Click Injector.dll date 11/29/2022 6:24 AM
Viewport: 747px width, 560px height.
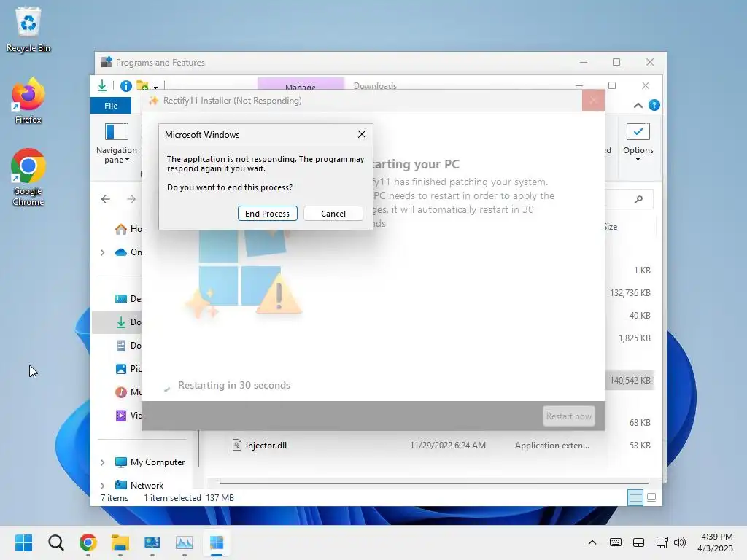coord(448,446)
